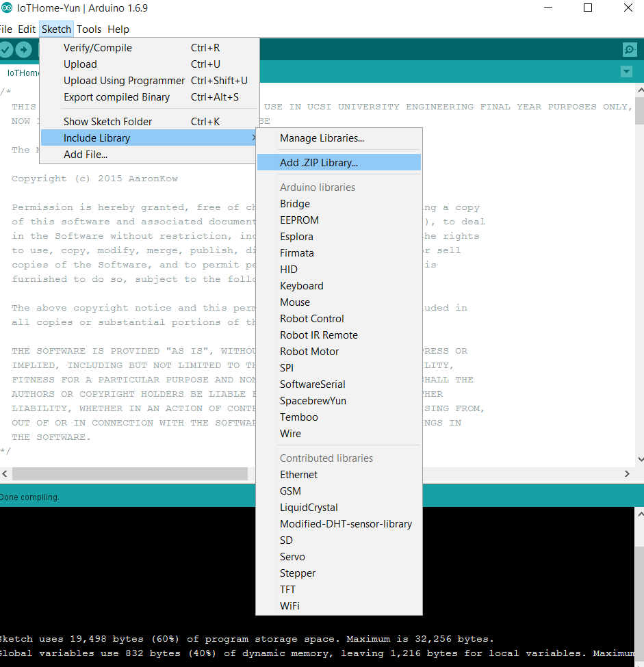
Task: Click the Arduino logo in title bar
Action: point(7,8)
